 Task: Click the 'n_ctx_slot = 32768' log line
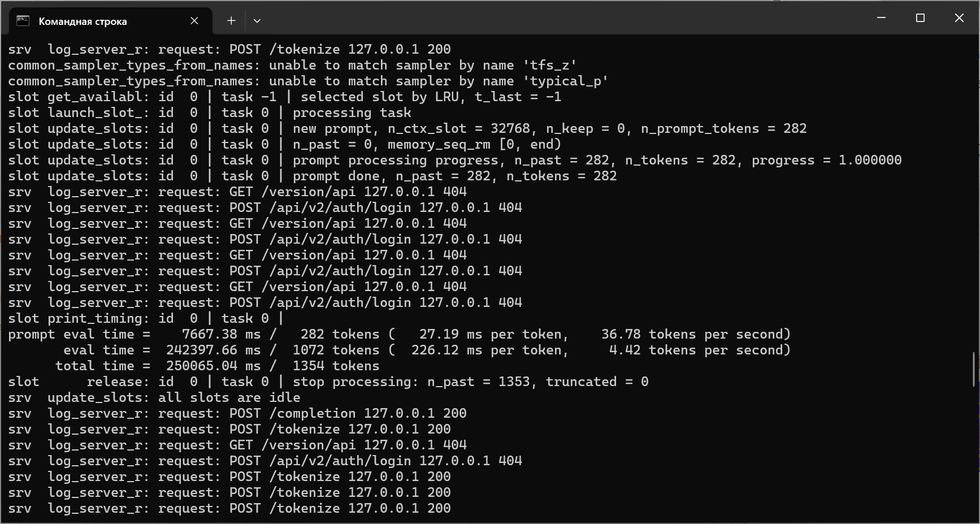(407, 129)
